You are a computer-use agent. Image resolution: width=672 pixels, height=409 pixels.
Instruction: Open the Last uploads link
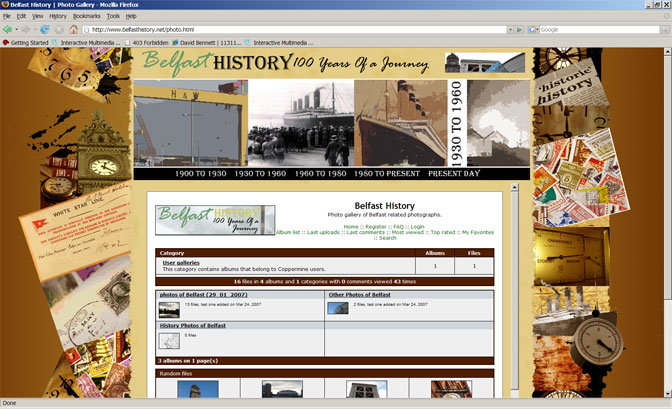[x=323, y=232]
